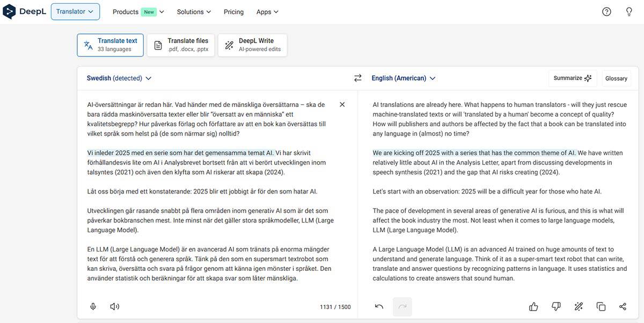Switch to Translate files tab
The image size is (644, 323).
181,45
